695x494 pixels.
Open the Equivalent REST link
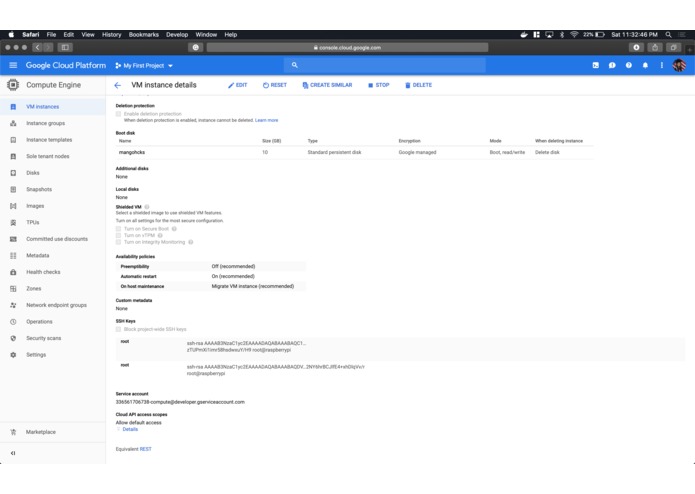pos(145,449)
